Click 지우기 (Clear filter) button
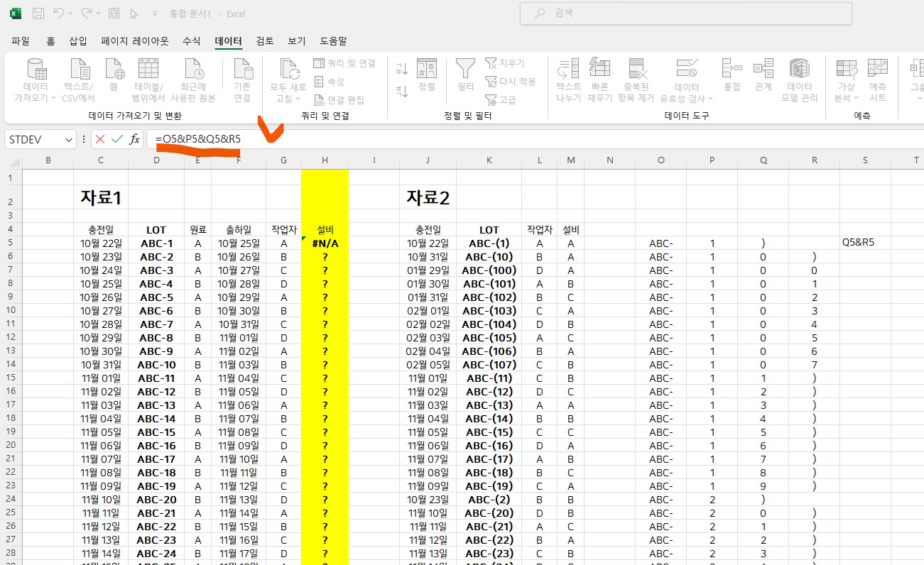 504,64
